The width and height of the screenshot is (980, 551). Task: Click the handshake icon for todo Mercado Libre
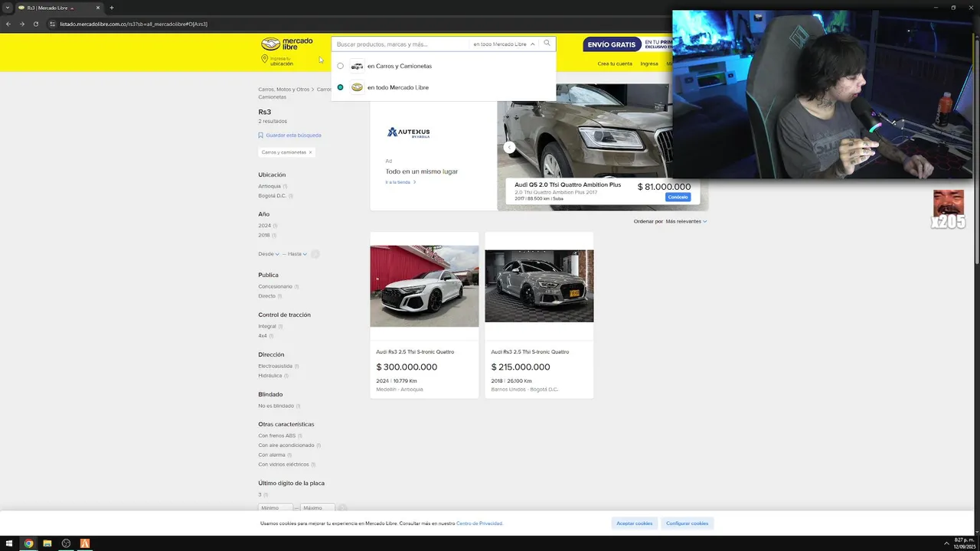point(357,87)
